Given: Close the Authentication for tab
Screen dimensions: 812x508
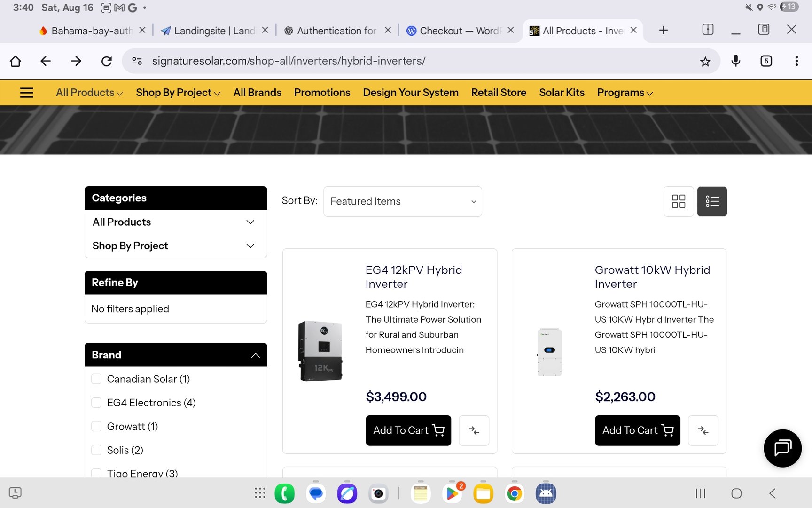Looking at the screenshot, I should click(x=388, y=30).
